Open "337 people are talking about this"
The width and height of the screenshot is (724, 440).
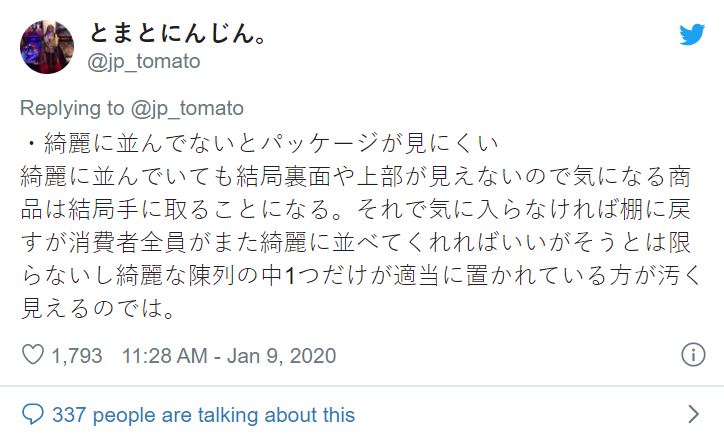[x=203, y=414]
